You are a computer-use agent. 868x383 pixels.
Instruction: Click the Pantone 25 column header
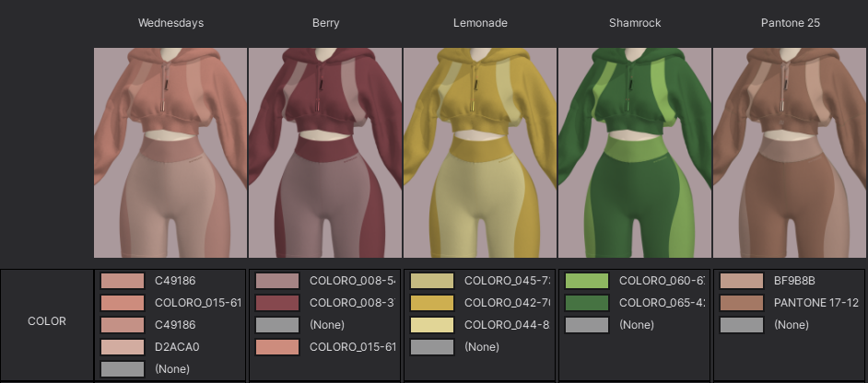pos(790,23)
